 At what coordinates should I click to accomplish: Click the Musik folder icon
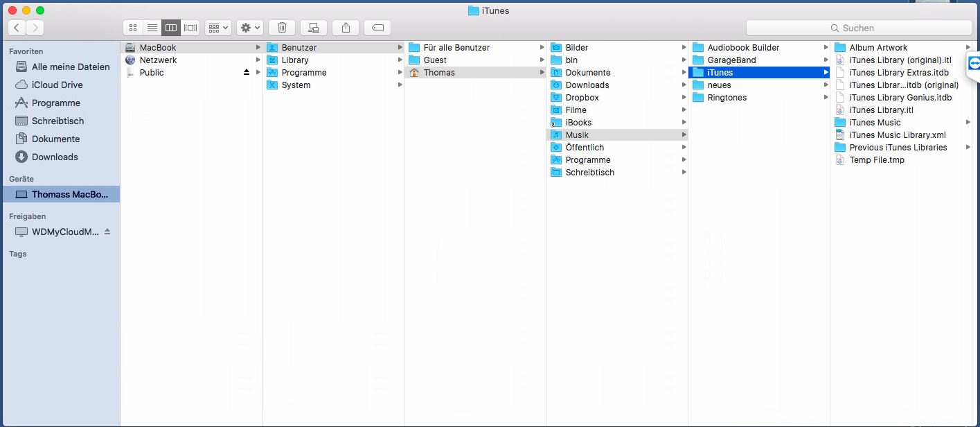click(556, 134)
